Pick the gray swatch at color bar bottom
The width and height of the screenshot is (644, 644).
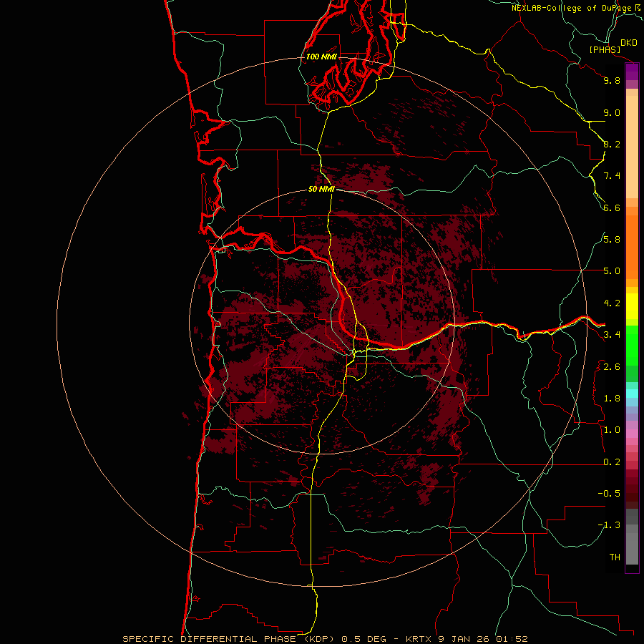[632, 548]
